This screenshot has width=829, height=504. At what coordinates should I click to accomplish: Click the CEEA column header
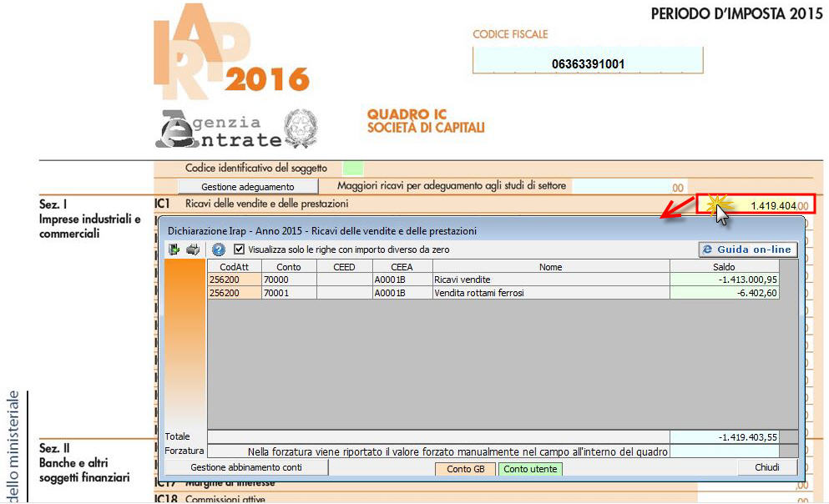coord(402,267)
